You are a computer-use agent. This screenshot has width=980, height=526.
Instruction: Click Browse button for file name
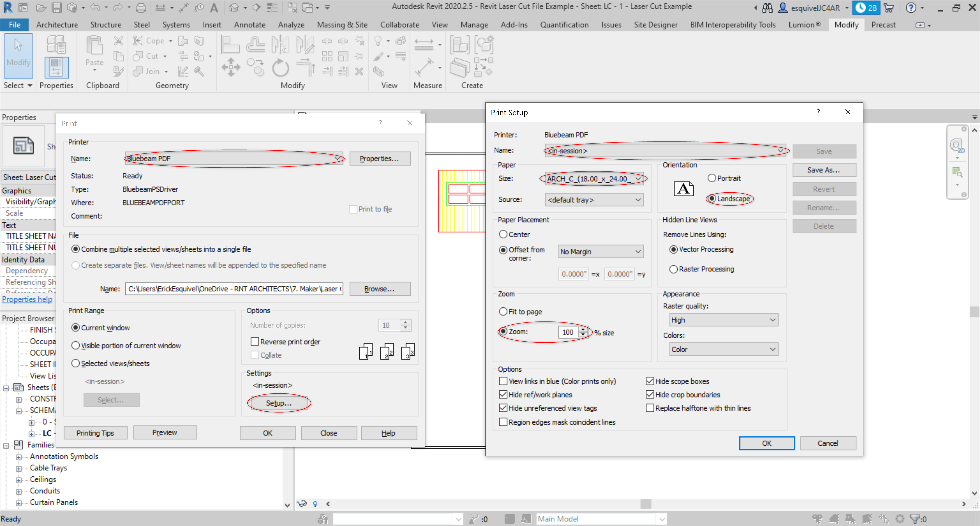click(x=380, y=289)
